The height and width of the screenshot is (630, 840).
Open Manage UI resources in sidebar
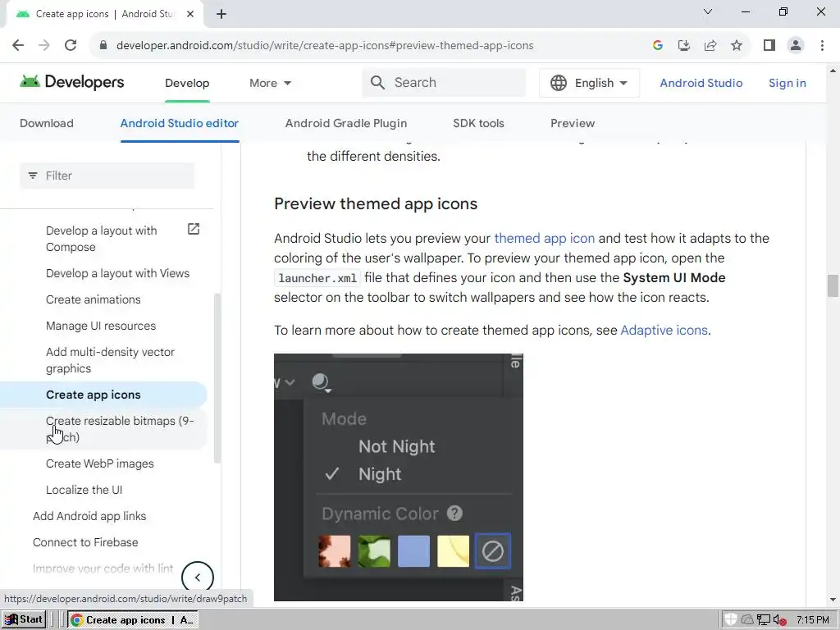tap(101, 326)
